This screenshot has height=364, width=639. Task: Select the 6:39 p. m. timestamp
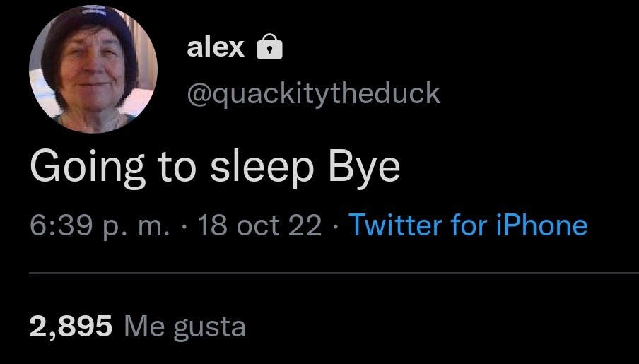[x=100, y=225]
